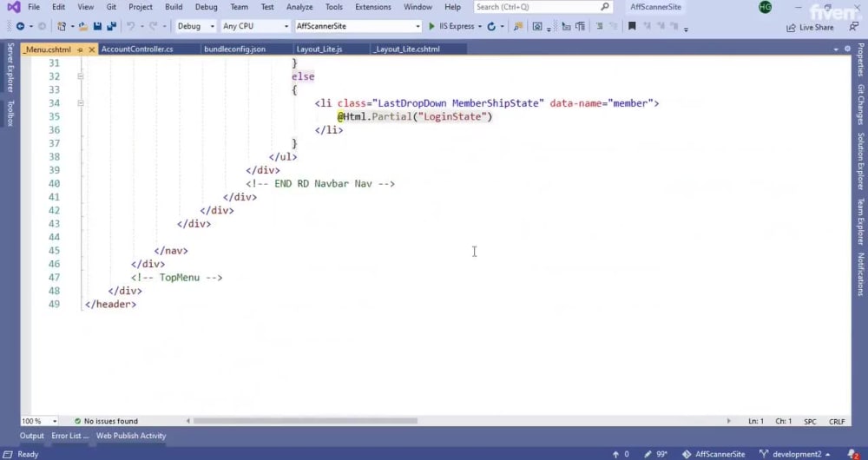
Task: Open the Error List panel tab
Action: [x=69, y=436]
